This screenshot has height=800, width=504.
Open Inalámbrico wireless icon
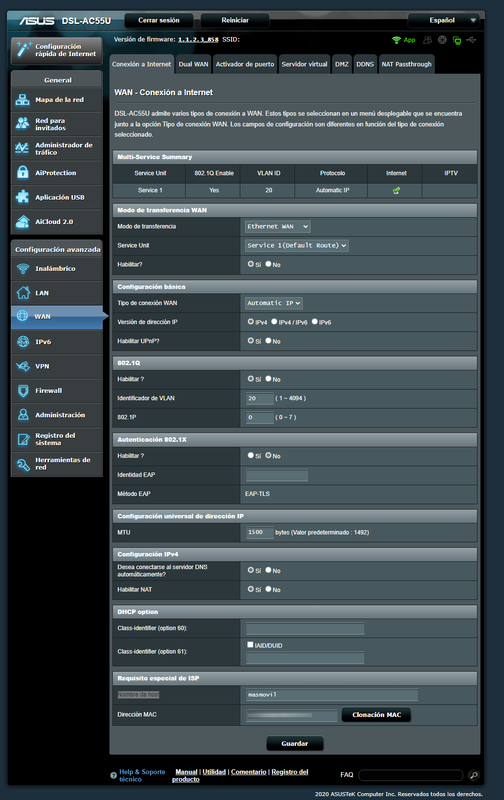(23, 268)
